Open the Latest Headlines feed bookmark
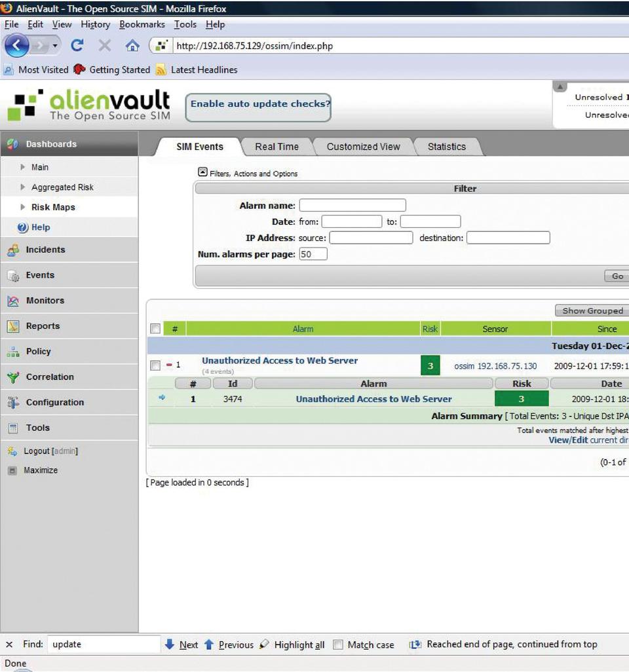The image size is (629, 672). [x=197, y=70]
